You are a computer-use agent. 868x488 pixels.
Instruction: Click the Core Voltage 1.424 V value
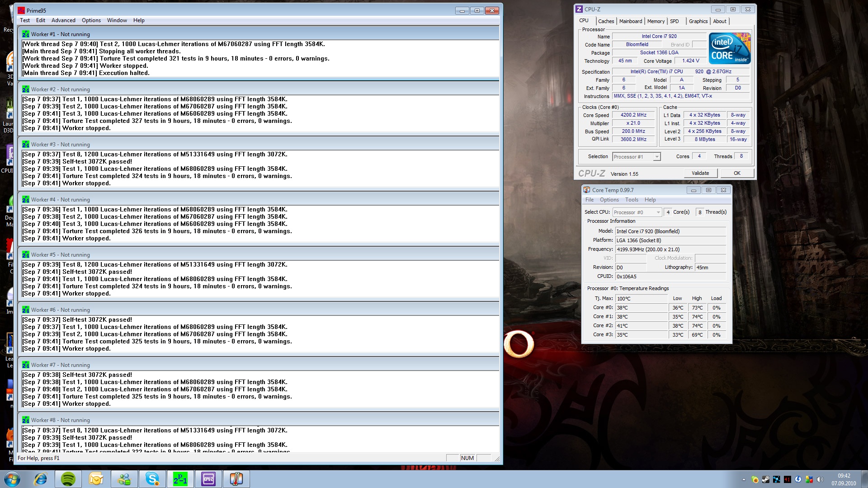click(x=691, y=61)
